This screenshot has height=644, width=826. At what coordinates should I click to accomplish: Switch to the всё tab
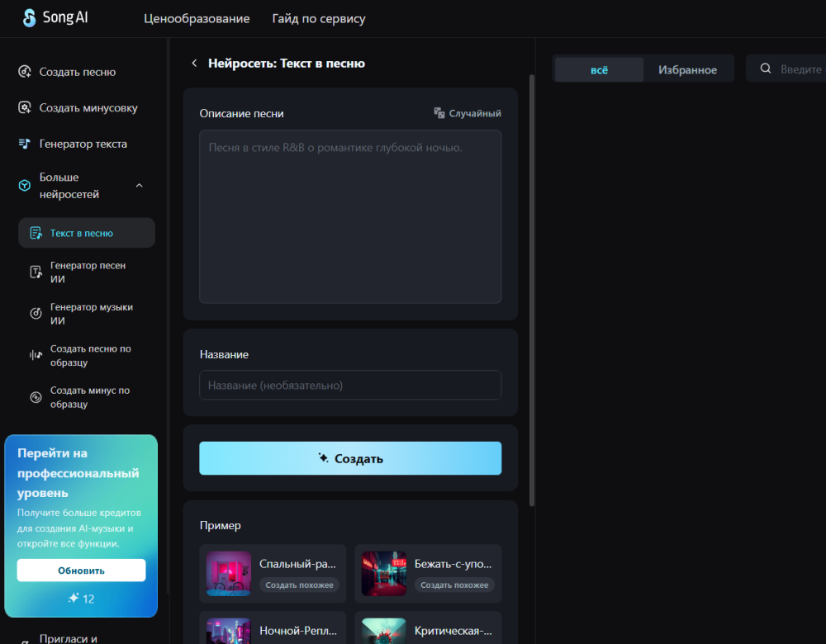tap(599, 69)
